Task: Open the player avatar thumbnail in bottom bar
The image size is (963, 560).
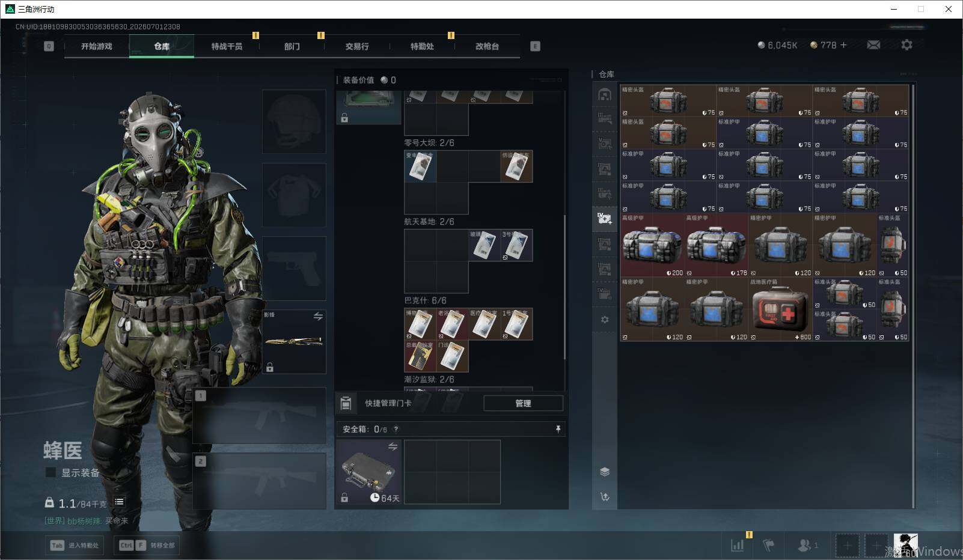Action: (x=905, y=545)
